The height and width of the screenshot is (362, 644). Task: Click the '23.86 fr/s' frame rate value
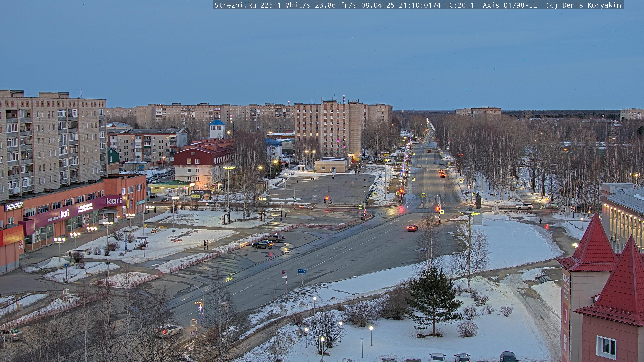[336, 5]
